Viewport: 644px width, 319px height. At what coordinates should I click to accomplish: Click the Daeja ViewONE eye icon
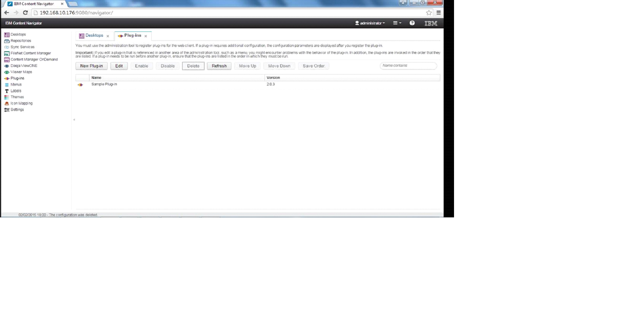pyautogui.click(x=6, y=66)
